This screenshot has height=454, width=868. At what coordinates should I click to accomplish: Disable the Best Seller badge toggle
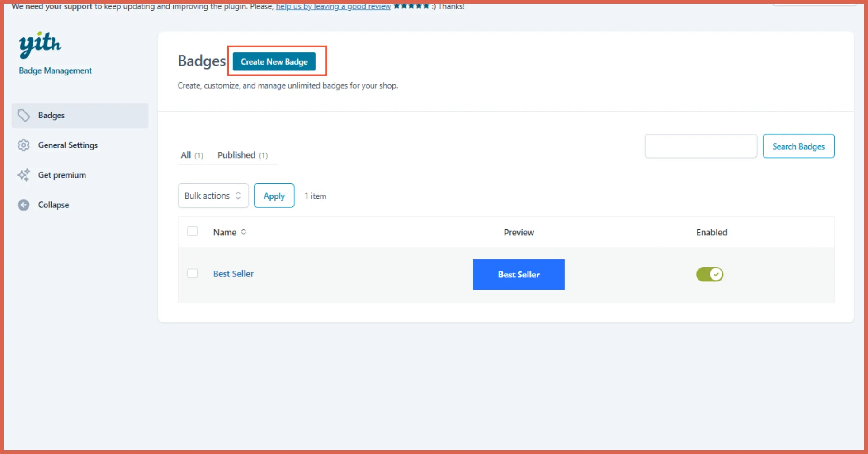[x=709, y=274]
